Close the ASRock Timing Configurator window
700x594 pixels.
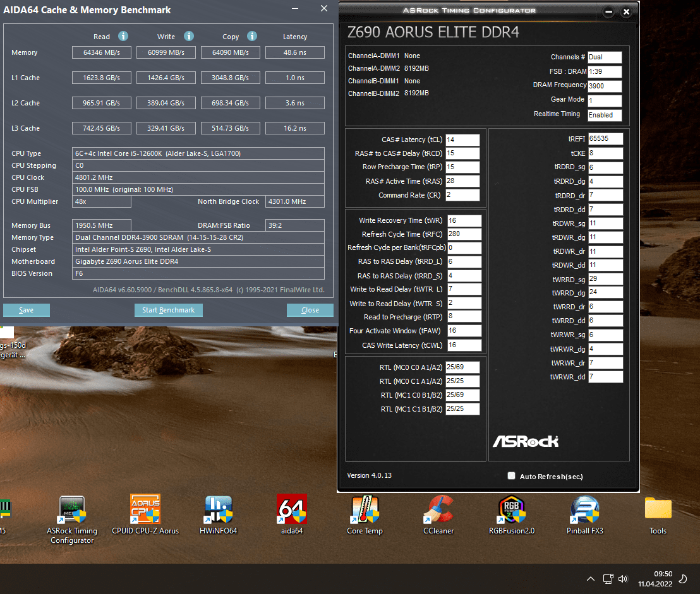point(626,12)
